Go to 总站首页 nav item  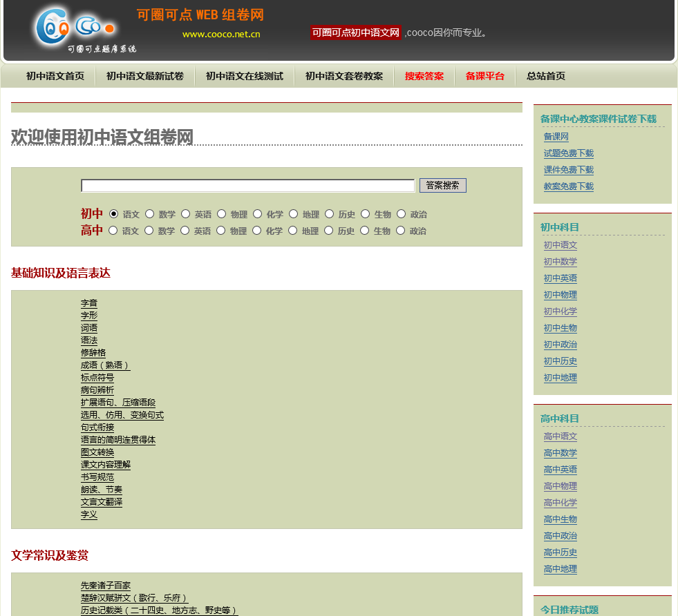click(546, 76)
